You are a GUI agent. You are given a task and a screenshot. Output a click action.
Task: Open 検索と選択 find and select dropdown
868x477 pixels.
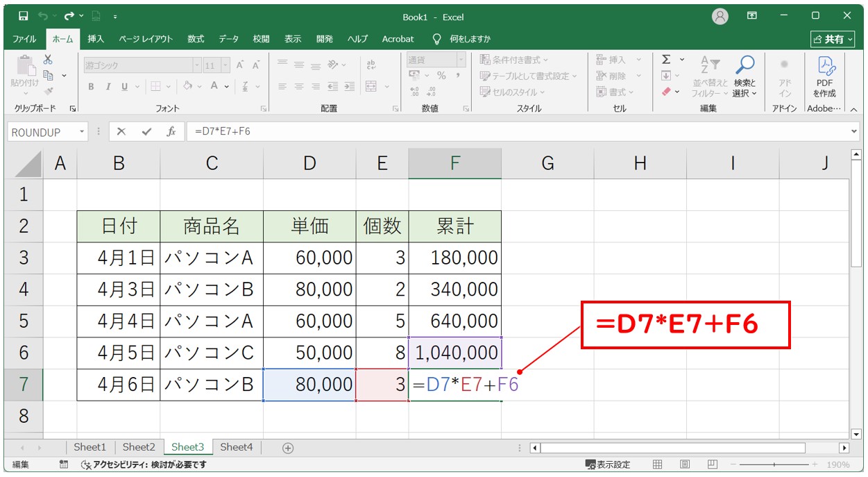[x=744, y=76]
